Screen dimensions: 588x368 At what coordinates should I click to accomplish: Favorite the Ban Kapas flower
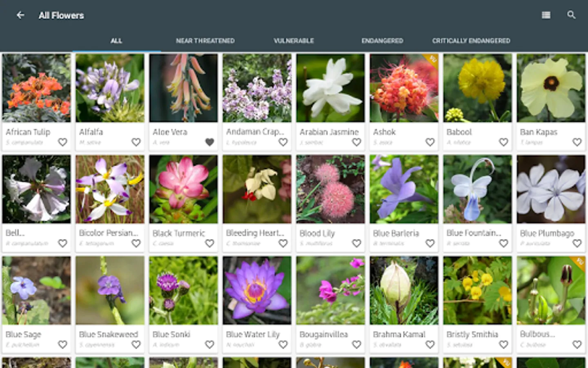tap(577, 142)
